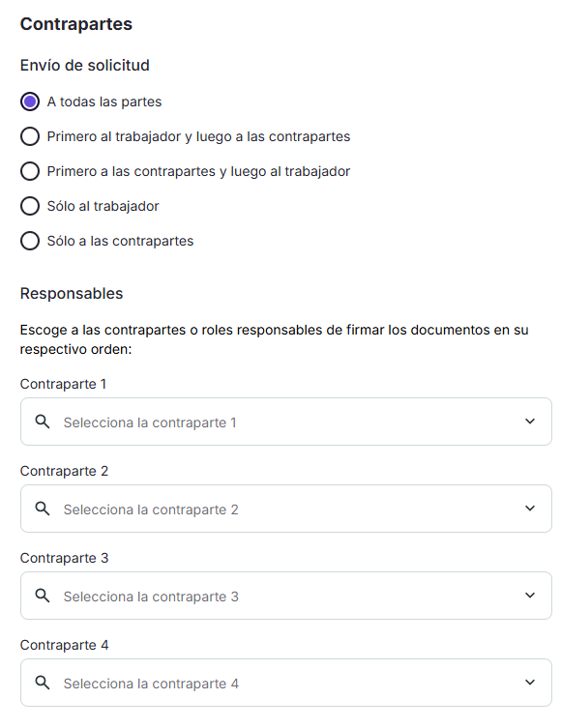Click the 'Envío de solicitud' heading
Viewport: 561px width, 728px height.
(84, 65)
